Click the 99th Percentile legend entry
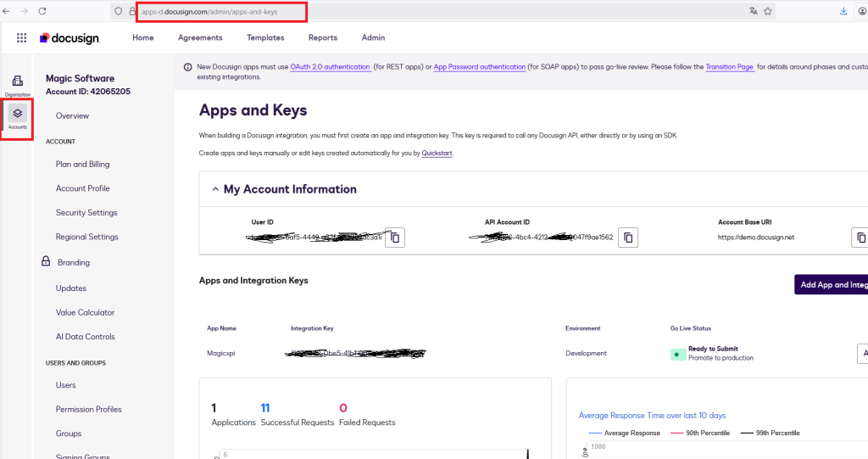The image size is (868, 459). click(770, 433)
